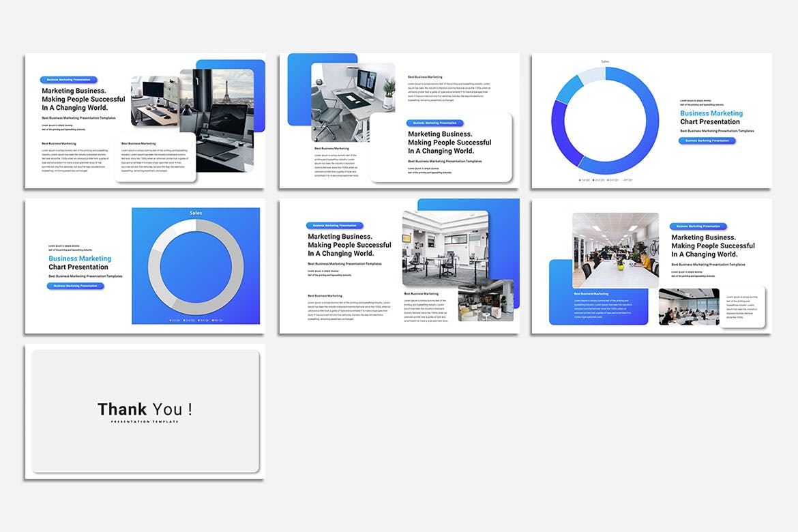Click the 1st Qtr legend marker under the Sales donut
Screen dimensions: 798x532
click(580, 179)
